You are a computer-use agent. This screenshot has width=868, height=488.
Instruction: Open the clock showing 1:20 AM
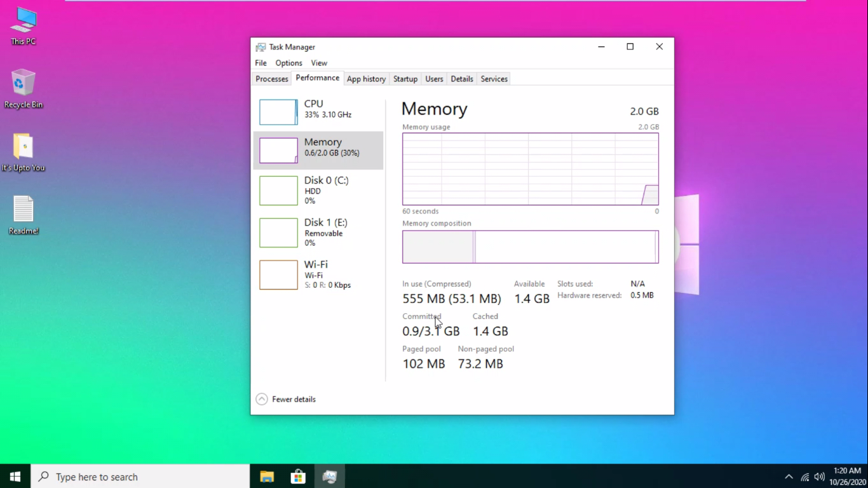[847, 476]
